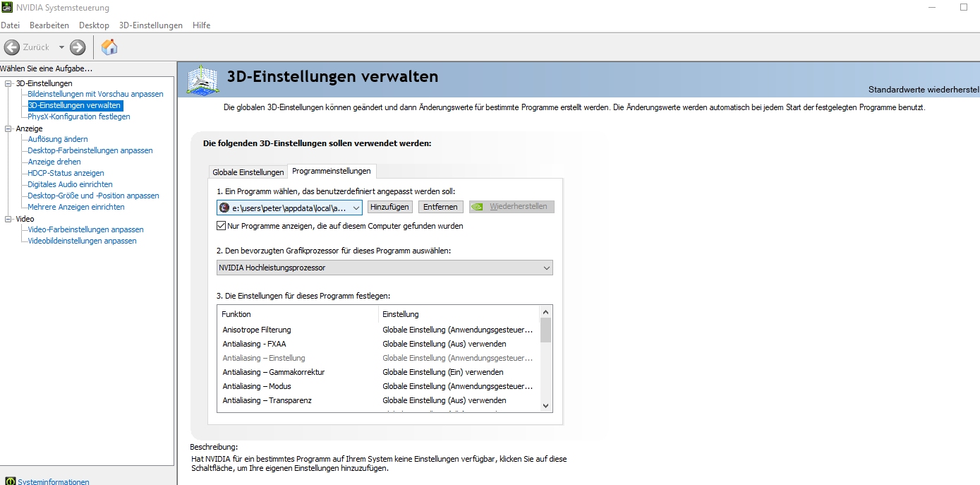Open 'Desktop-Farbeinstellungen anpassen'
This screenshot has height=485, width=980.
coord(90,150)
